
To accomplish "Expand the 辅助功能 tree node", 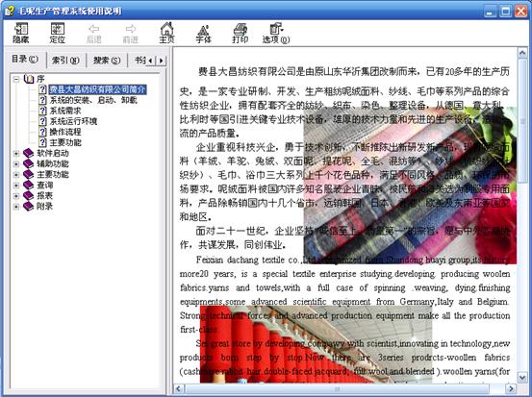I will (x=16, y=164).
